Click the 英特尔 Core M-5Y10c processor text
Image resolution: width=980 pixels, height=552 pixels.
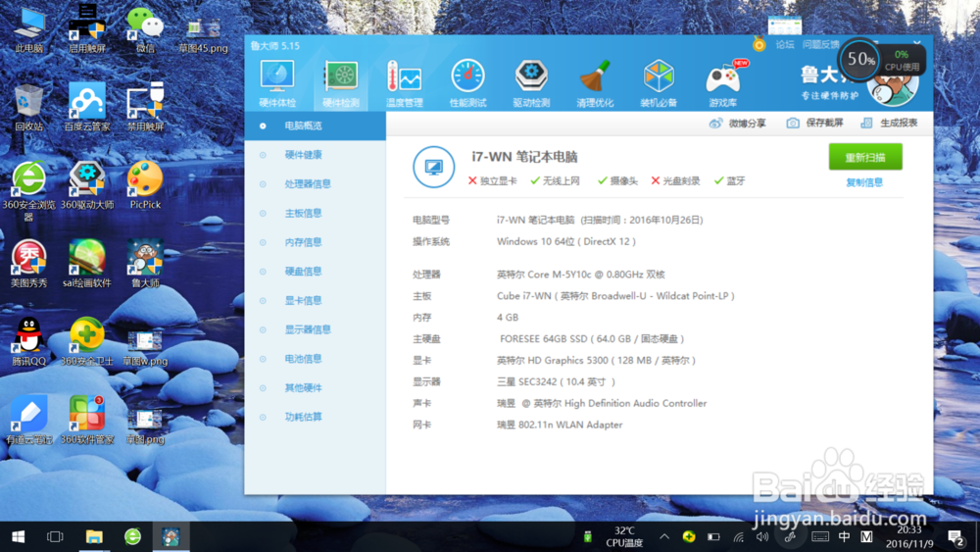pos(580,275)
